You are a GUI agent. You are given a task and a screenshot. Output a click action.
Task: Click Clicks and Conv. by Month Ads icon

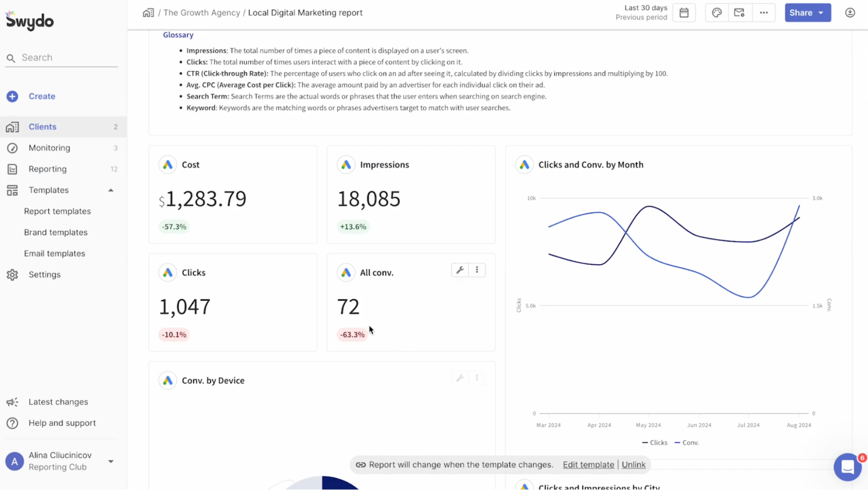525,164
